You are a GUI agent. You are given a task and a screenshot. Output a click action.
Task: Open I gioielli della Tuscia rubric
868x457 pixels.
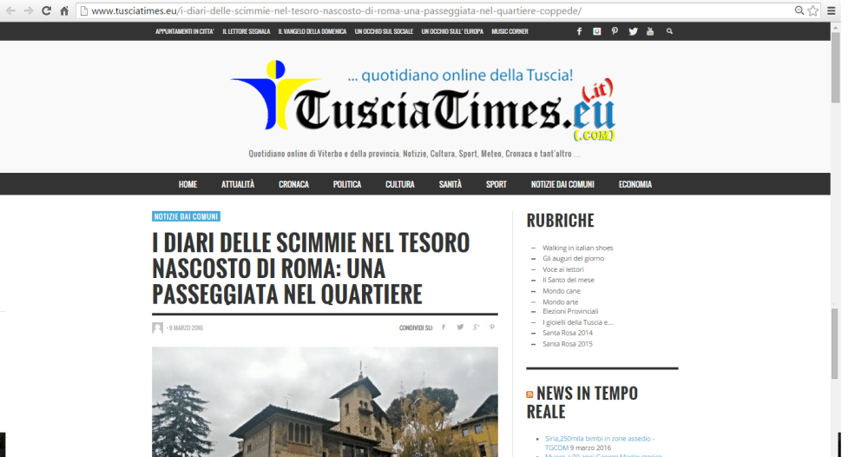pos(577,322)
